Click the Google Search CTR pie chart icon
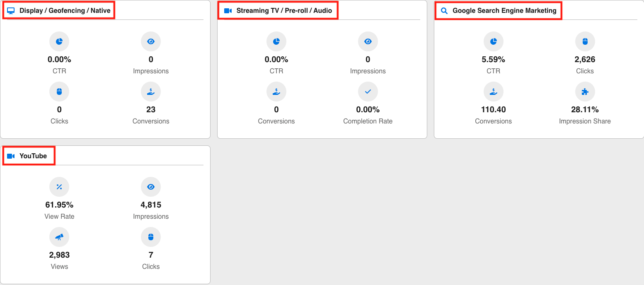This screenshot has width=644, height=285. click(493, 41)
